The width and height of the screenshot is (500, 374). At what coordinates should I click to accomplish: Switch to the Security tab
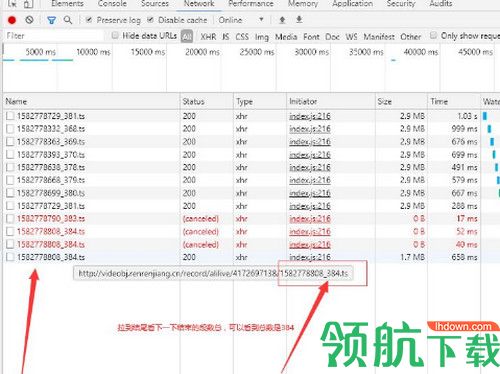[401, 4]
